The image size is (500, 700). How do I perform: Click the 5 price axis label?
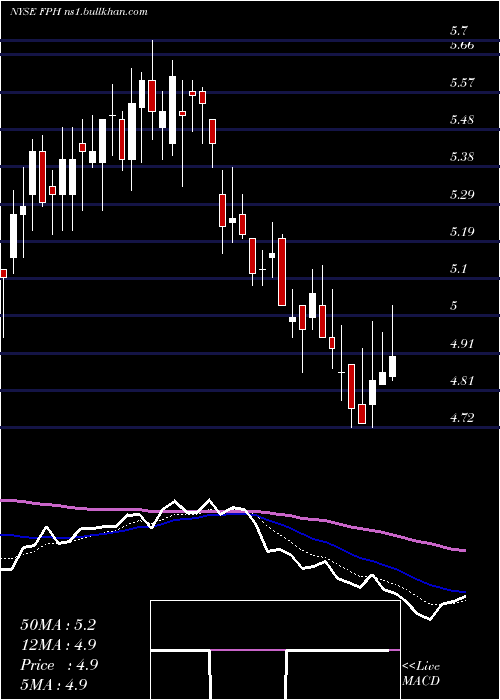click(x=454, y=306)
